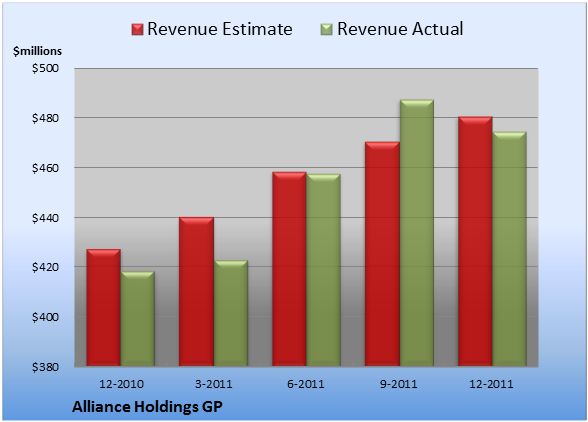This screenshot has width=588, height=422.
Task: Click the '6-2011' x-axis label
Action: (306, 384)
